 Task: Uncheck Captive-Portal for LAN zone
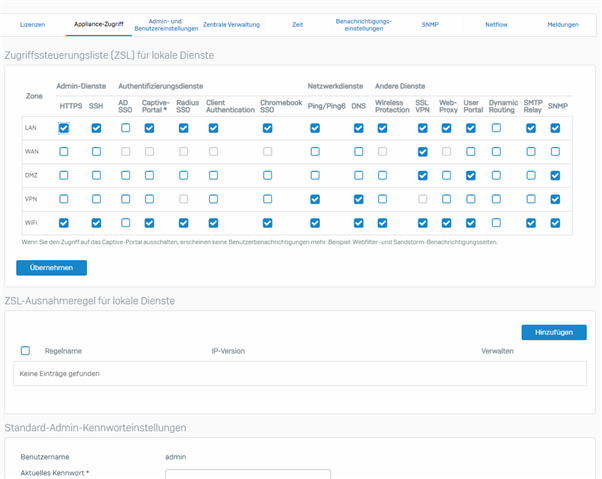tap(149, 128)
